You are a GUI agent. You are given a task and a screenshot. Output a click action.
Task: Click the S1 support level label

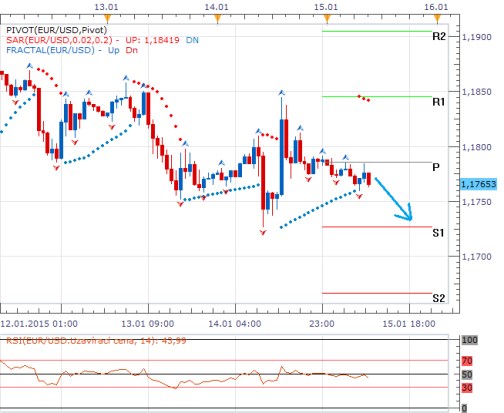[x=439, y=233]
